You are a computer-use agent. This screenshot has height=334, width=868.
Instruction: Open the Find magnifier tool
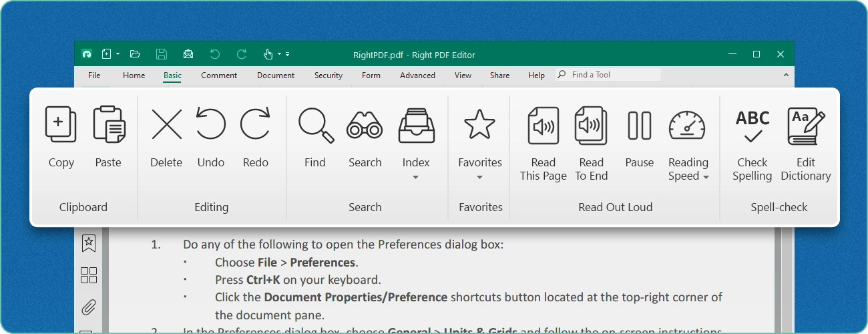pos(316,126)
